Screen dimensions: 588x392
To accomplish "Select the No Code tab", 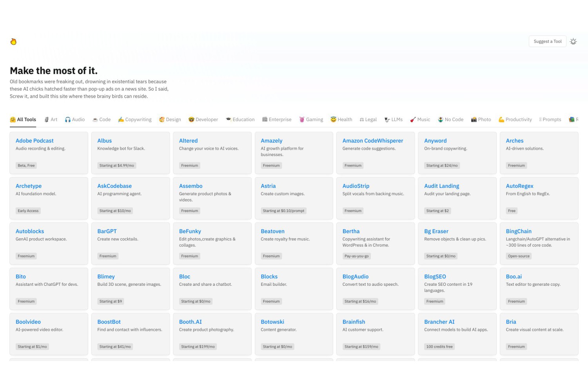I will point(451,120).
